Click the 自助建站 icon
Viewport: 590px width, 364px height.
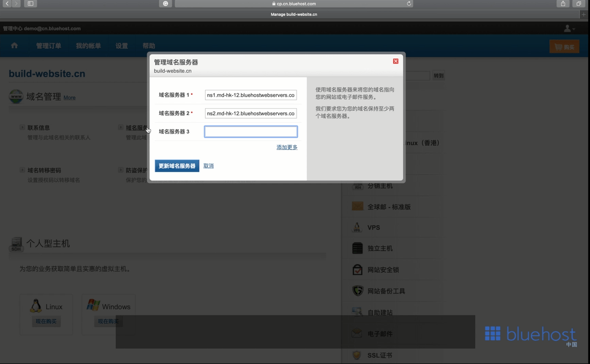(x=357, y=312)
